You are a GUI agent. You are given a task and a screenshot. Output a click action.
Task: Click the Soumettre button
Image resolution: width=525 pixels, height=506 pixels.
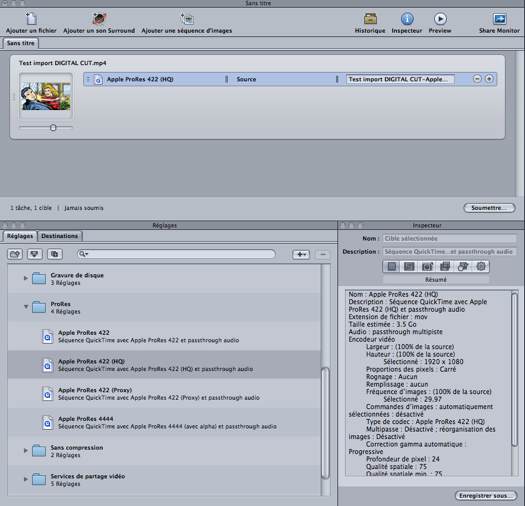(489, 208)
